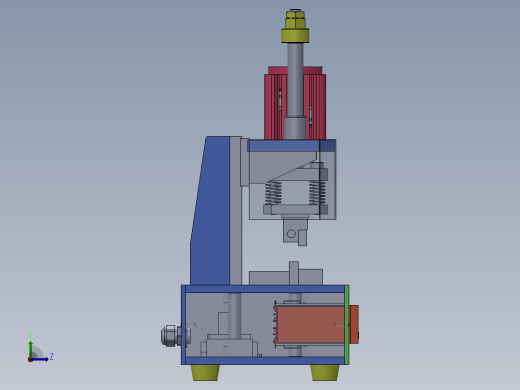Select the orange part protruding past green panel

[354, 324]
